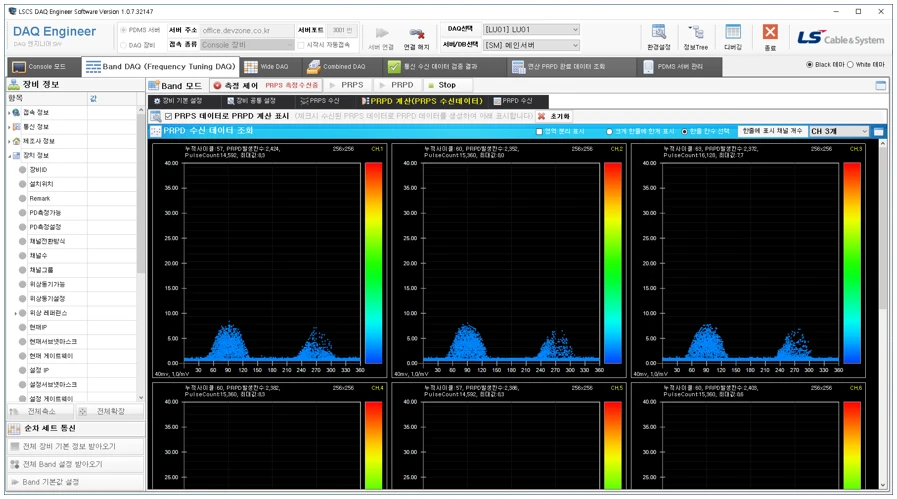Toggle 시작시 자동접속 checkbox

pos(301,45)
